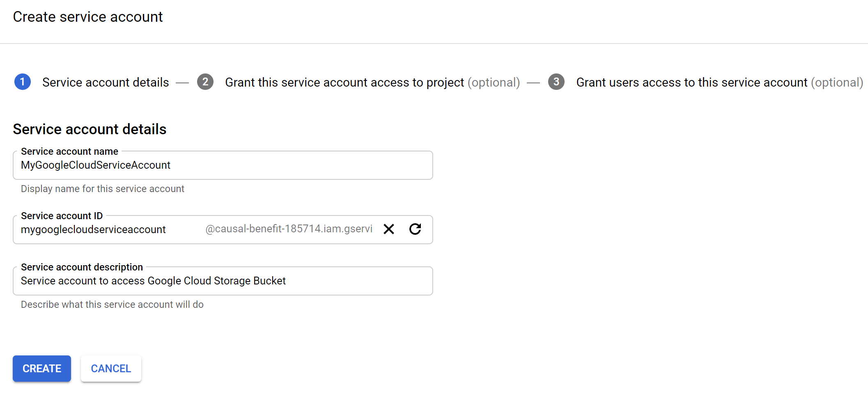Screen dimensions: 868x394
Task: Clear the Service account ID with the X icon
Action: coord(388,229)
